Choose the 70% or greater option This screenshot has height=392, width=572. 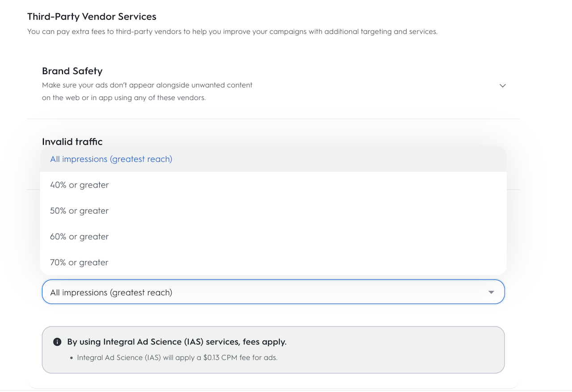[x=80, y=263]
